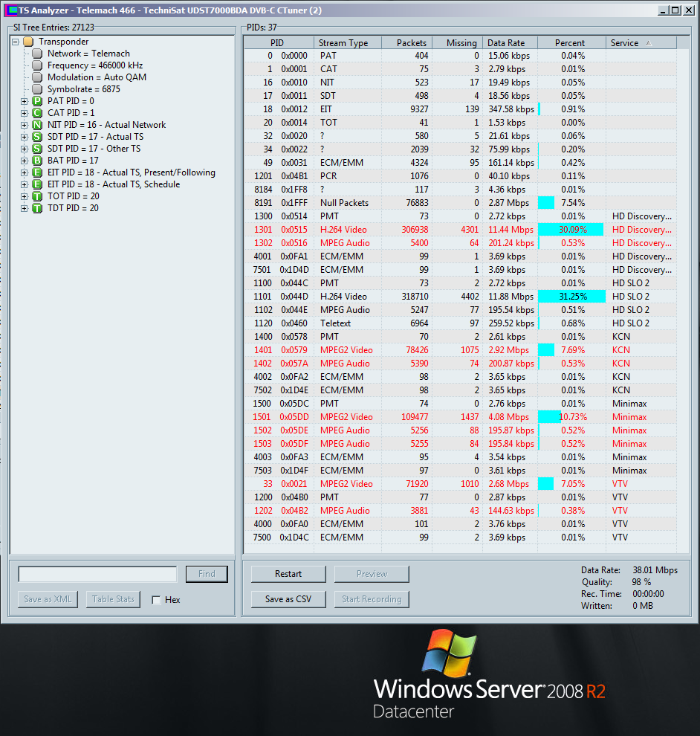Select the MPEG Audio row PID 1503

click(460, 444)
